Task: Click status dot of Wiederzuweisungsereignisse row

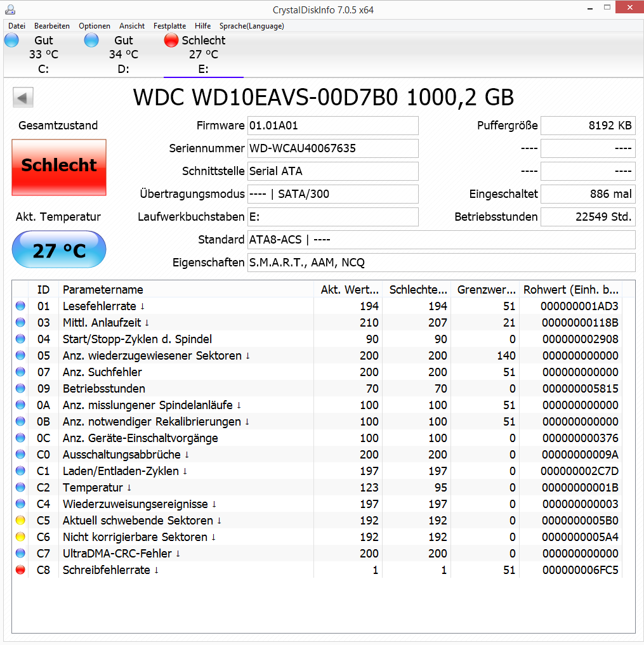Action: point(20,504)
